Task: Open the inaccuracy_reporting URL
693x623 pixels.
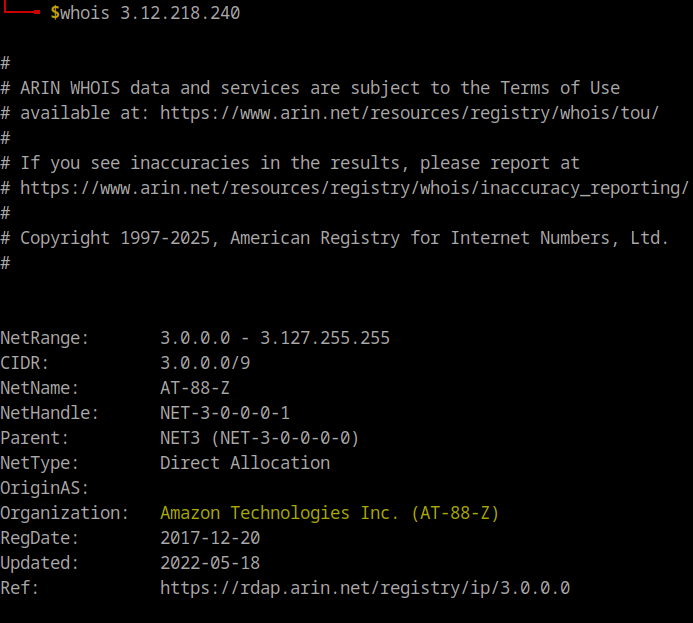Action: tap(354, 188)
